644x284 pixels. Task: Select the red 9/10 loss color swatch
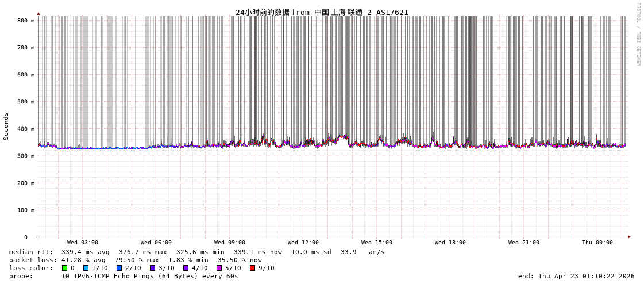tap(252, 268)
